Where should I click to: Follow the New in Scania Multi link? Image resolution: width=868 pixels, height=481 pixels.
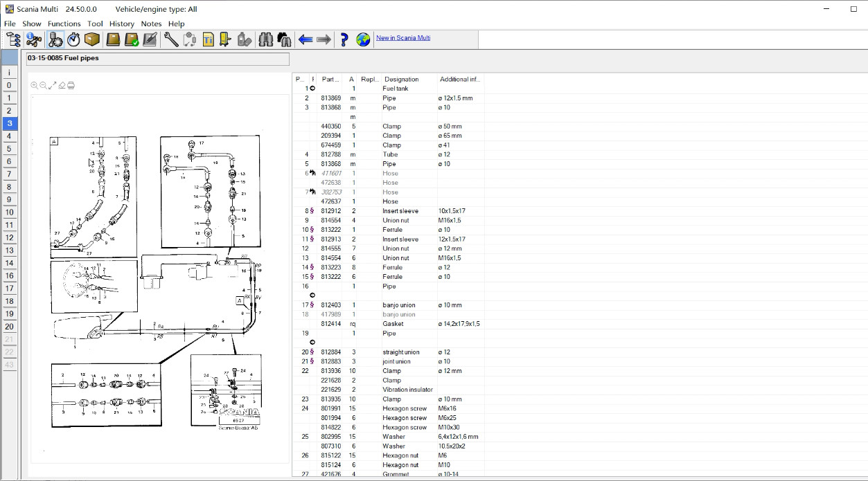pyautogui.click(x=403, y=38)
